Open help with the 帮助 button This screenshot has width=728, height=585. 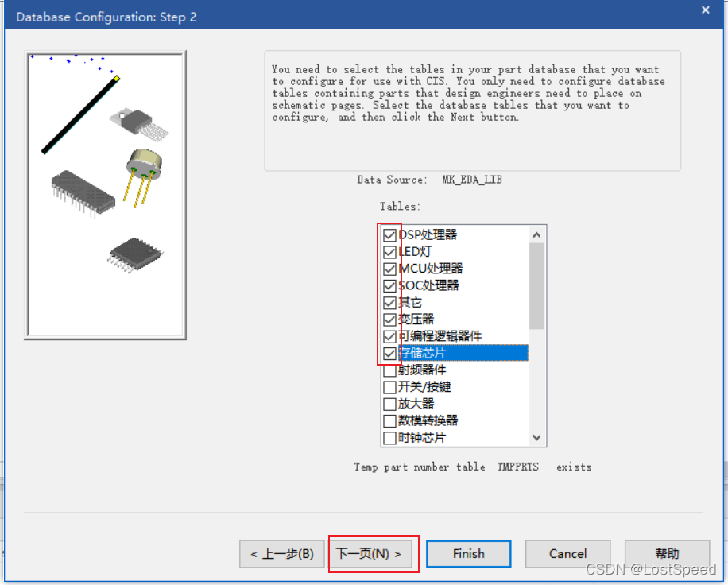pyautogui.click(x=667, y=554)
